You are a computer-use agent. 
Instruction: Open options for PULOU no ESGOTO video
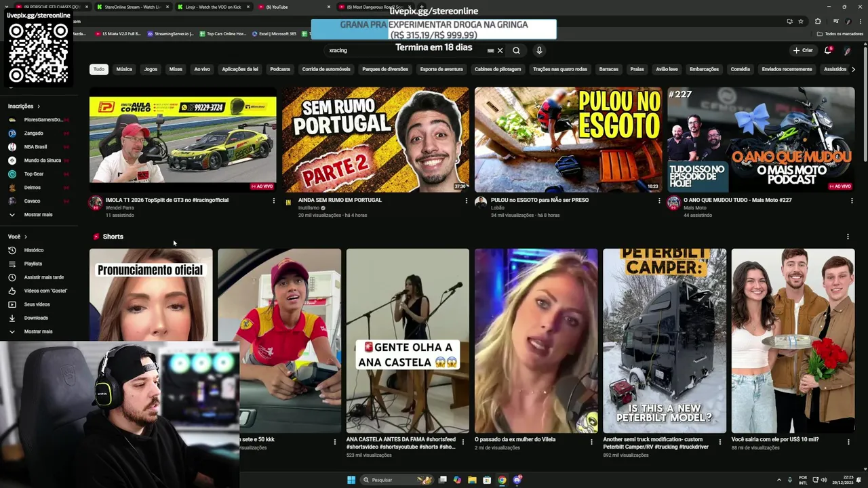[658, 201]
